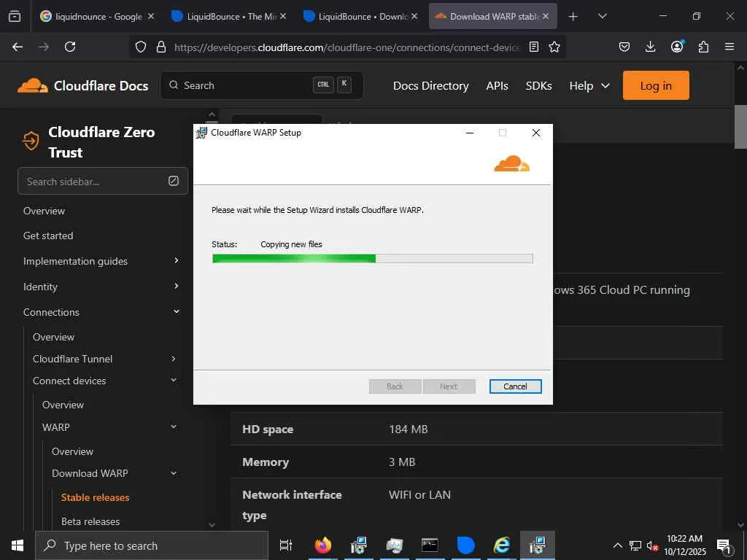Click the 184 MB HD space value
The height and width of the screenshot is (560, 747).
pos(409,429)
